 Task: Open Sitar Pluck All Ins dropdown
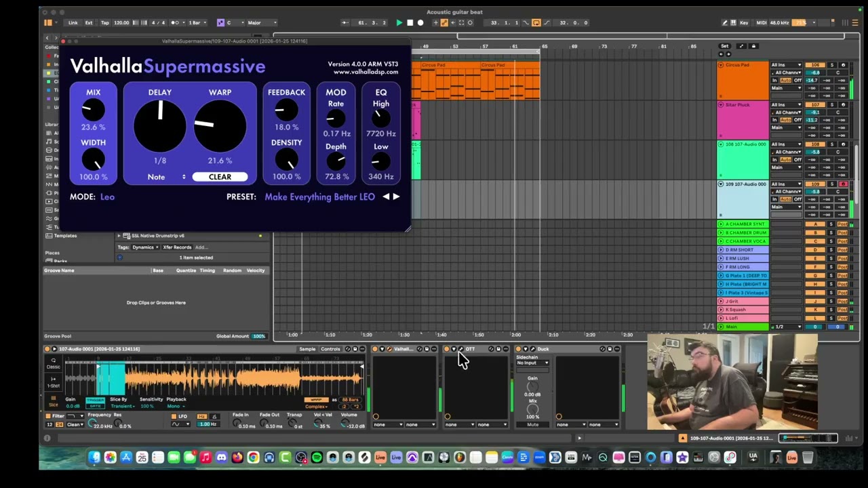click(787, 105)
